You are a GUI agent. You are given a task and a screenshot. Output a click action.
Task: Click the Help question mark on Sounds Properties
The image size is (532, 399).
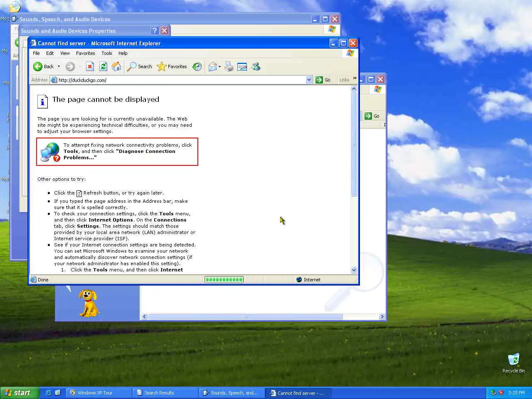155,30
